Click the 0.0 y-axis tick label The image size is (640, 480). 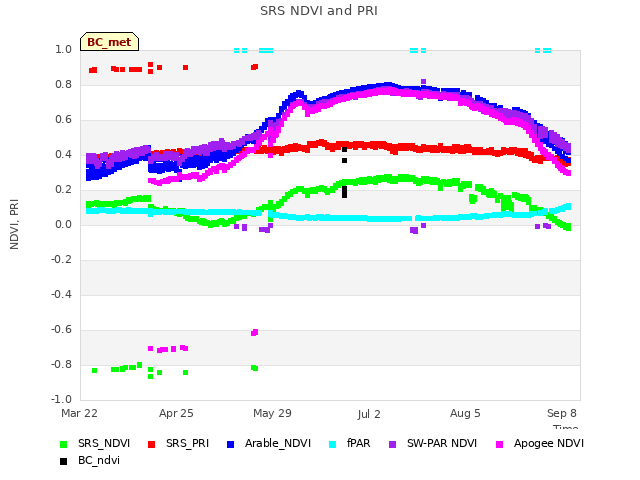click(63, 224)
